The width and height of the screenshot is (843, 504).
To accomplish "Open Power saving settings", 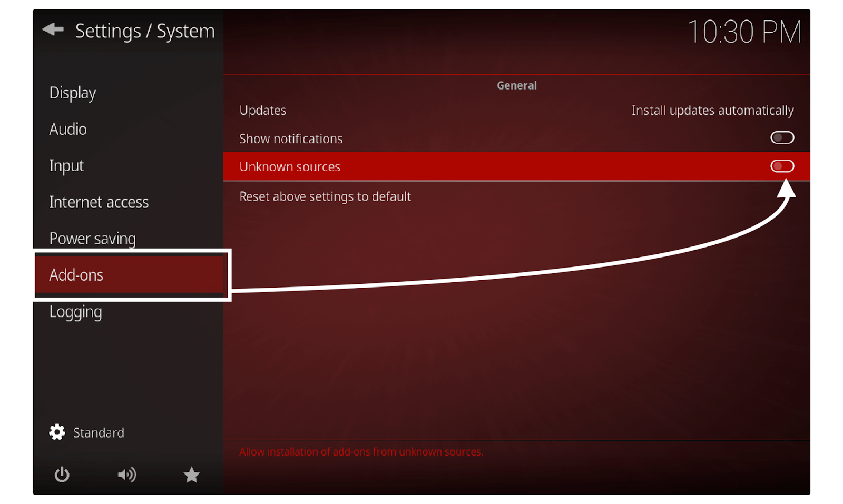I will click(x=93, y=239).
